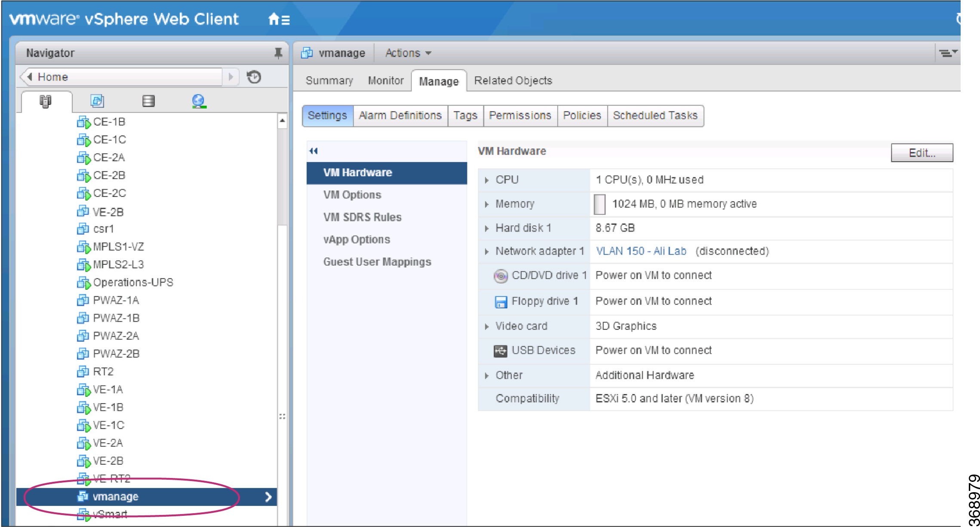Open the VLAN 150 - Ali Lab link
The height and width of the screenshot is (527, 980).
pyautogui.click(x=641, y=251)
